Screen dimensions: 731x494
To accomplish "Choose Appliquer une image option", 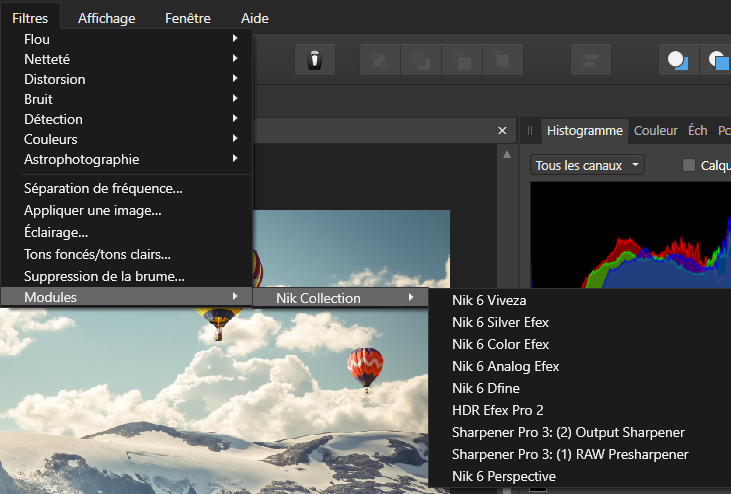I will pyautogui.click(x=127, y=210).
